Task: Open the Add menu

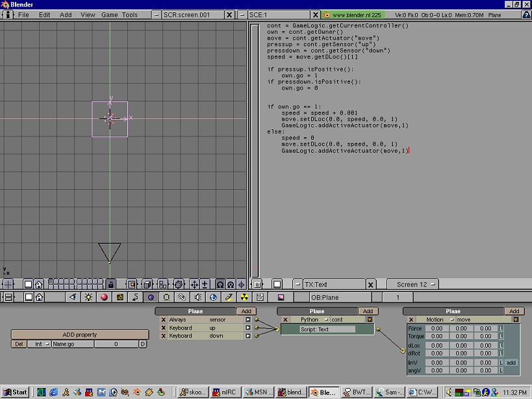Action: click(66, 14)
